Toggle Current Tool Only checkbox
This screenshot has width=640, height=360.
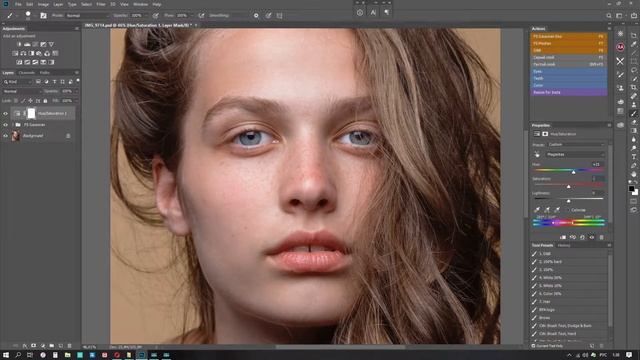533,346
